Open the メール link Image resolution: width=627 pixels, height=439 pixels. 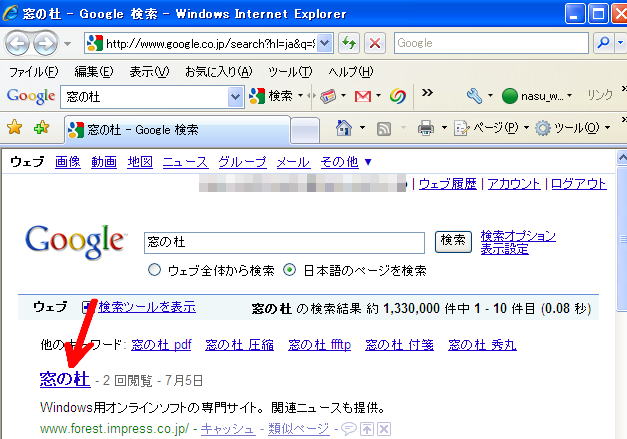(x=293, y=162)
